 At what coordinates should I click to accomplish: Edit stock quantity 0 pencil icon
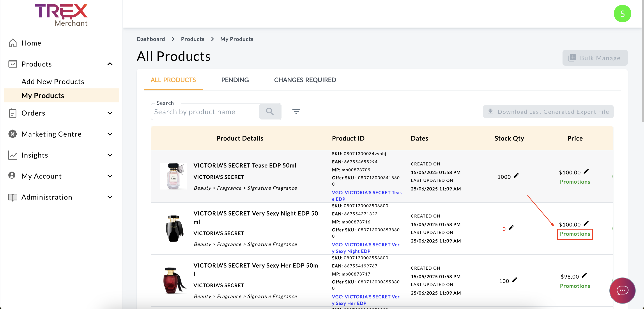(511, 228)
